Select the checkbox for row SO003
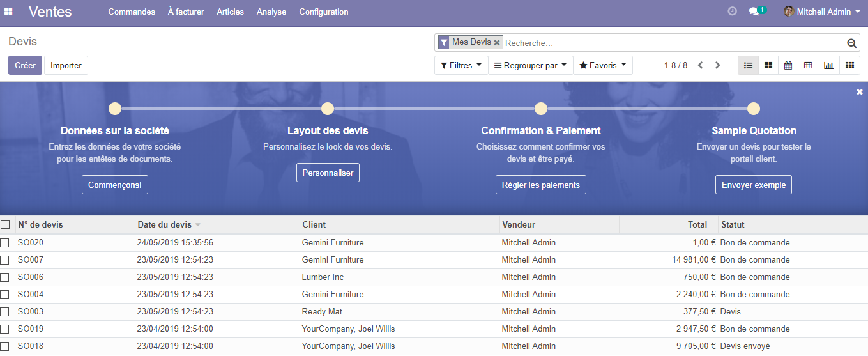This screenshot has height=356, width=868. (5, 312)
